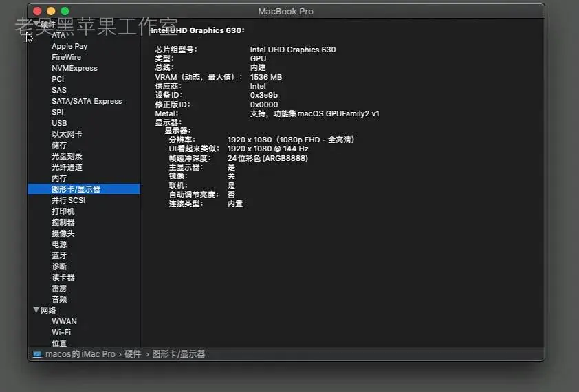Select the highlighted 图形卡/显示器 row

[83, 189]
